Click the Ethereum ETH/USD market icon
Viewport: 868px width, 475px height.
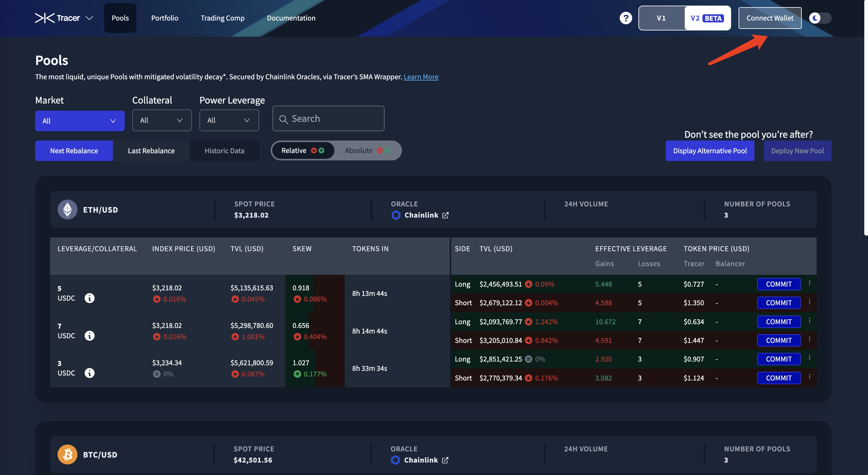[68, 210]
